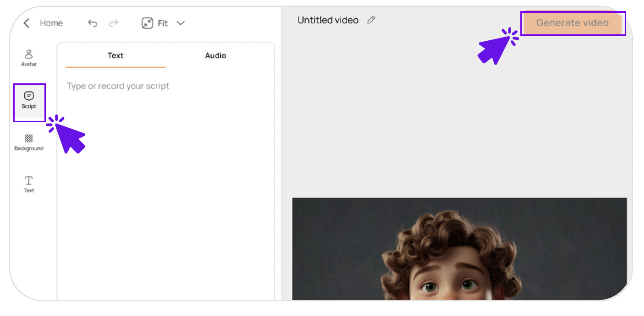Open the Avatar panel
Image resolution: width=644 pixels, height=316 pixels.
pyautogui.click(x=29, y=58)
